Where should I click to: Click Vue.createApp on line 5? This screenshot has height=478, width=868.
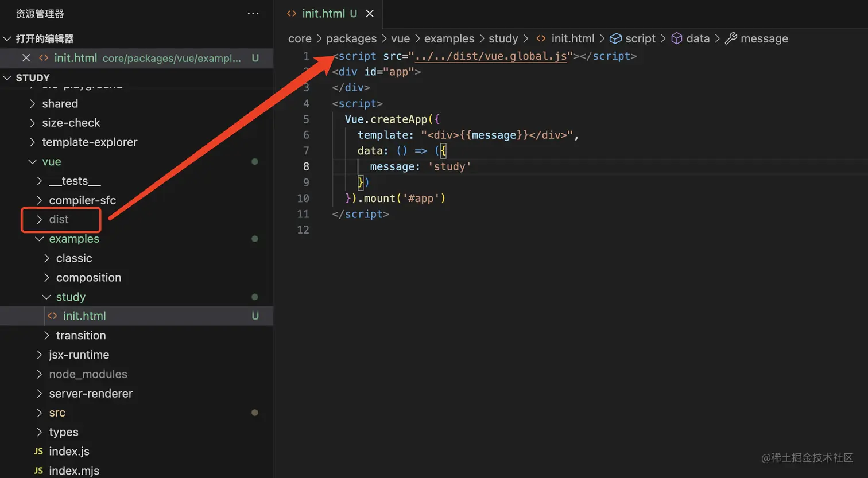[x=386, y=119]
